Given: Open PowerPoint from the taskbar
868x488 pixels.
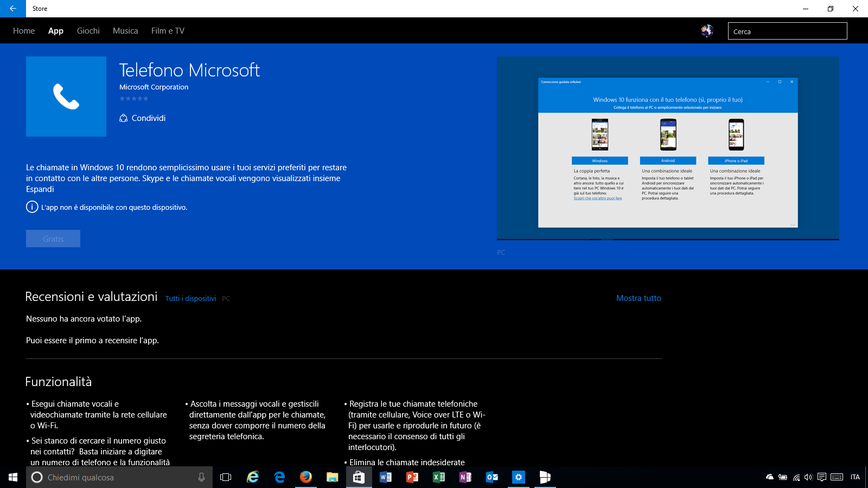Looking at the screenshot, I should (412, 477).
